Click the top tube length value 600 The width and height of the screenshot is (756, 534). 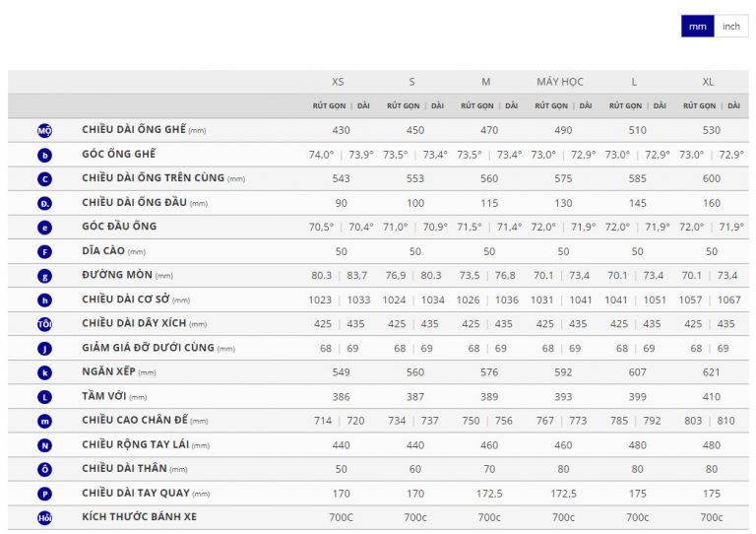pyautogui.click(x=711, y=178)
